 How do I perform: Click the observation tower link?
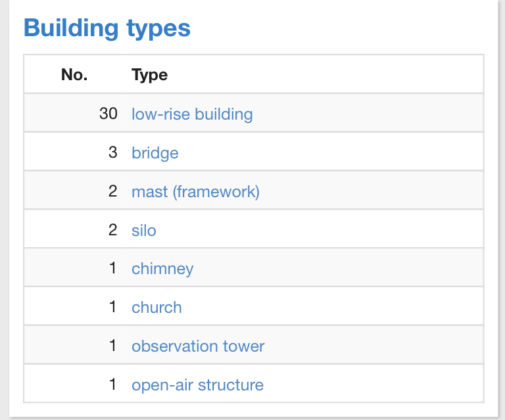point(198,346)
